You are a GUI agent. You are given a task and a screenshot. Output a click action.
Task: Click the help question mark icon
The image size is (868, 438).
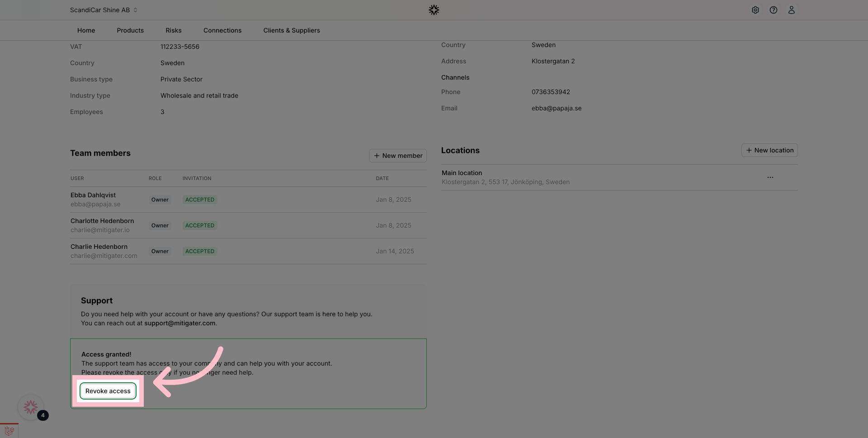[773, 10]
